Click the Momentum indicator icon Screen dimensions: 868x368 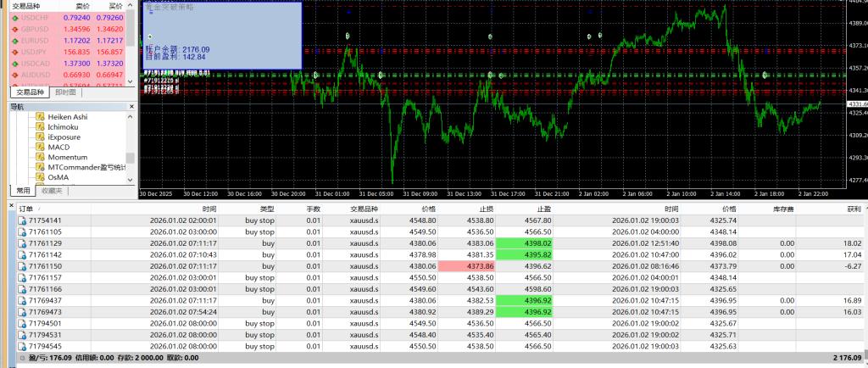coord(40,157)
